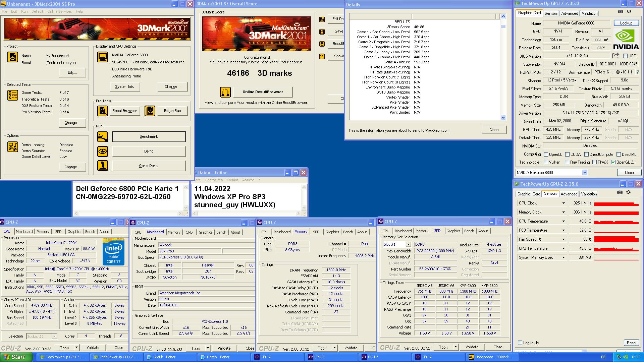Image resolution: width=644 pixels, height=362 pixels.
Task: Click the camera icon in GPU-Z Sensors window
Action: 620,192
